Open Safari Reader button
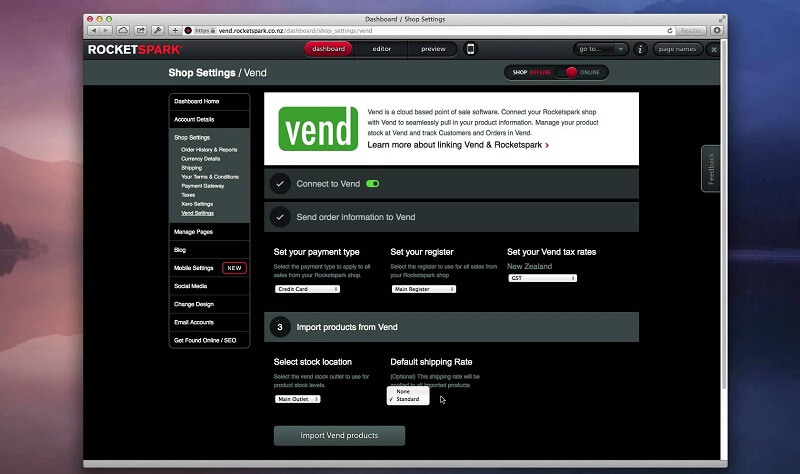 (691, 31)
